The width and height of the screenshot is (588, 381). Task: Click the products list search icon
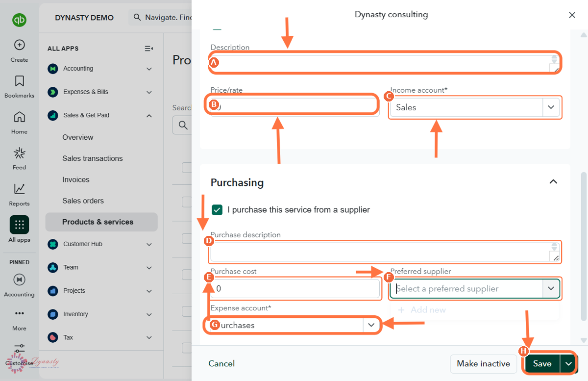tap(183, 126)
